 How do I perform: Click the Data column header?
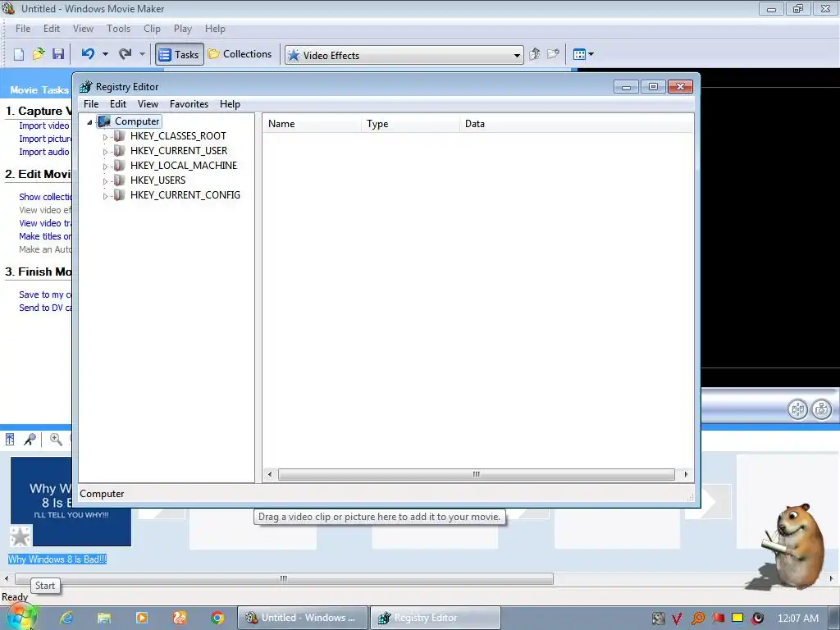[x=577, y=124]
